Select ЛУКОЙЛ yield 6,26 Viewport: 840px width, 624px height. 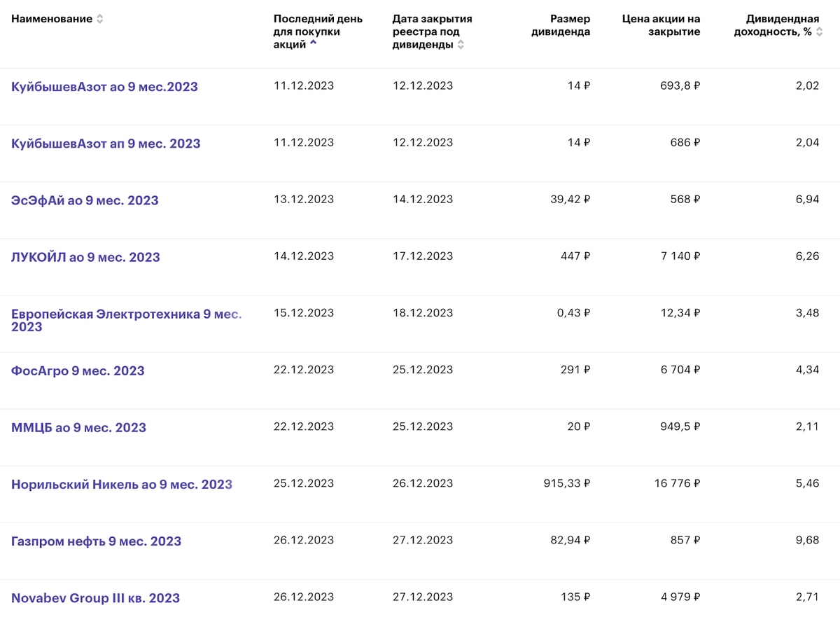point(807,256)
